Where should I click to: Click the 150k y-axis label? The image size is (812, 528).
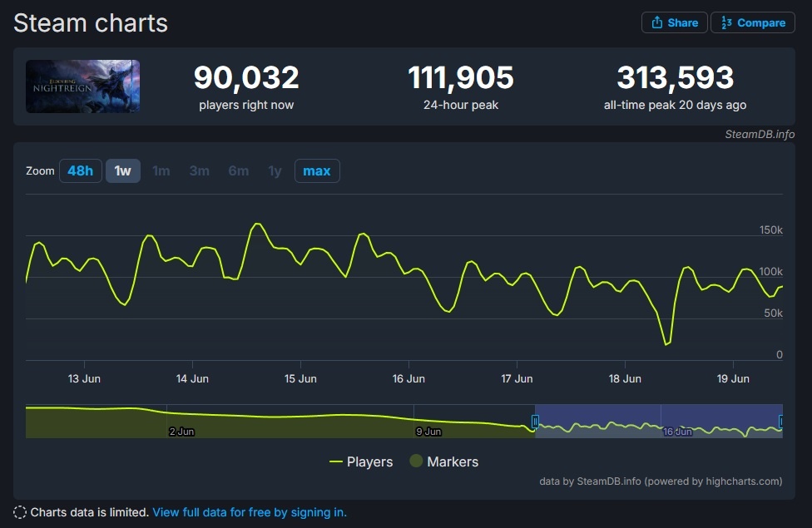(771, 229)
